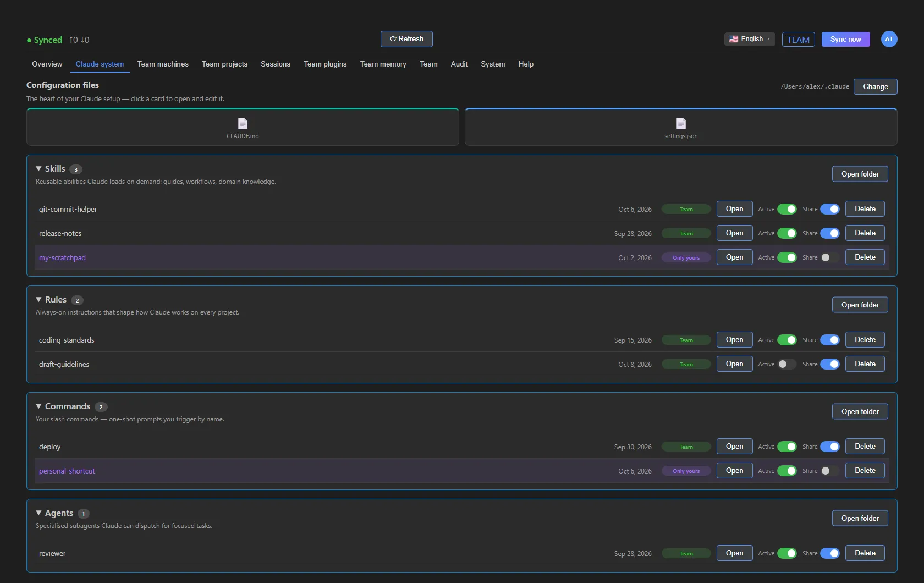Click the TEAM badge button
This screenshot has width=924, height=583.
[798, 40]
